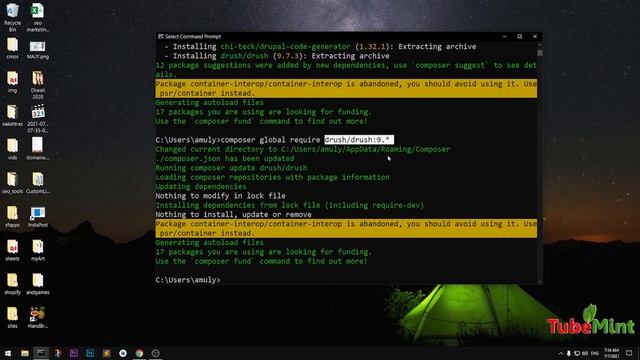
Task: Open the notification Action Center
Action: click(629, 353)
